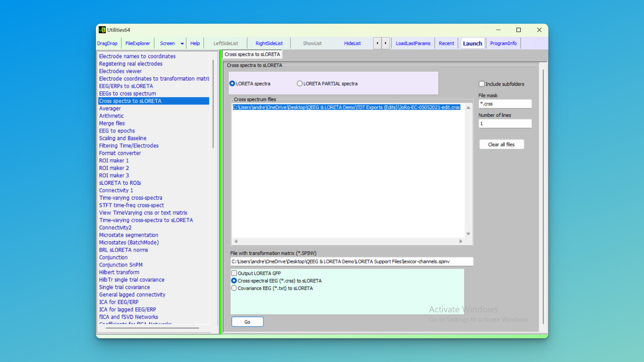Check Output LORETA GFP option
644x362 pixels.
click(234, 273)
